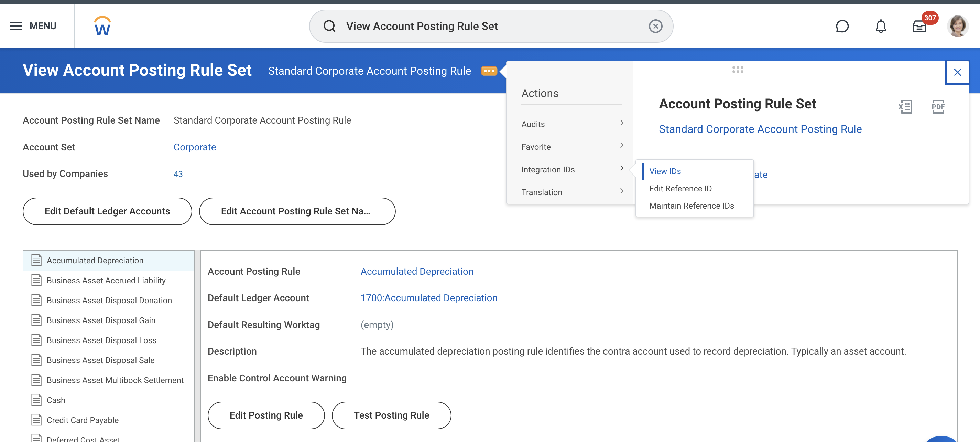This screenshot has width=980, height=442.
Task: Expand the Audits submenu chevron
Action: point(622,123)
